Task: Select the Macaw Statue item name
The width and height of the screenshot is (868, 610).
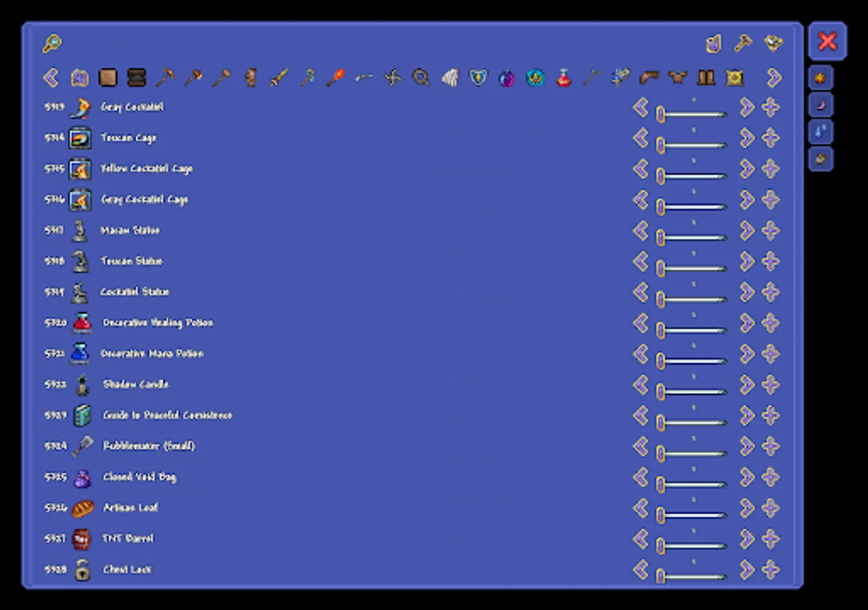Action: [130, 230]
